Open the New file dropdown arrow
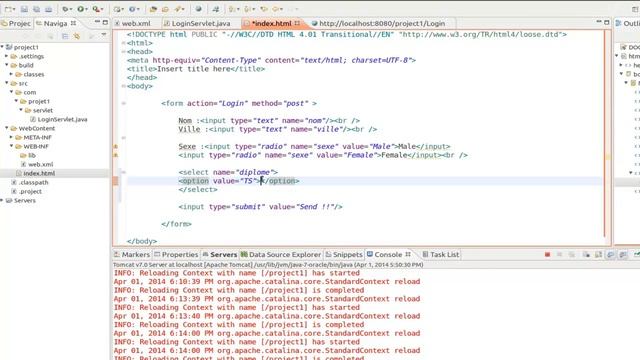 14,9
